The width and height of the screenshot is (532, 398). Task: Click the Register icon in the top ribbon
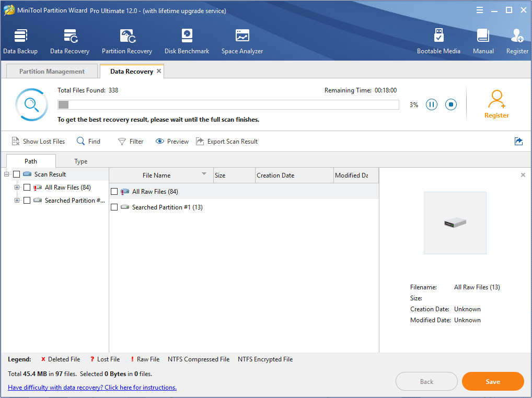517,41
